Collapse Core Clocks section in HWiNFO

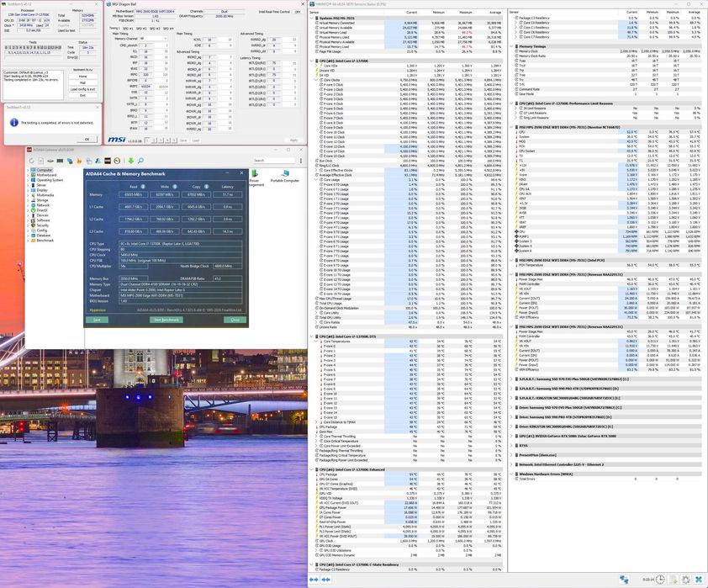pos(316,80)
